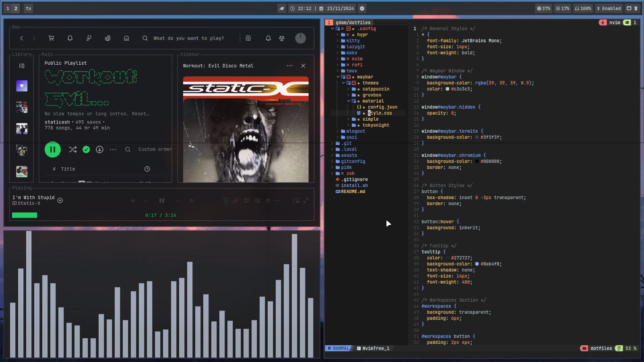Toggle the queue list button
Screen dimensions: 644x362
click(x=246, y=200)
